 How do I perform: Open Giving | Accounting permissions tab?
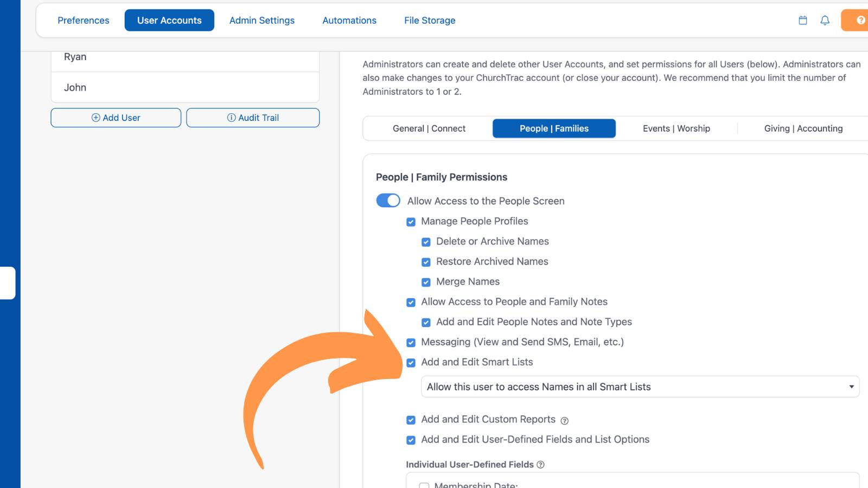click(803, 129)
